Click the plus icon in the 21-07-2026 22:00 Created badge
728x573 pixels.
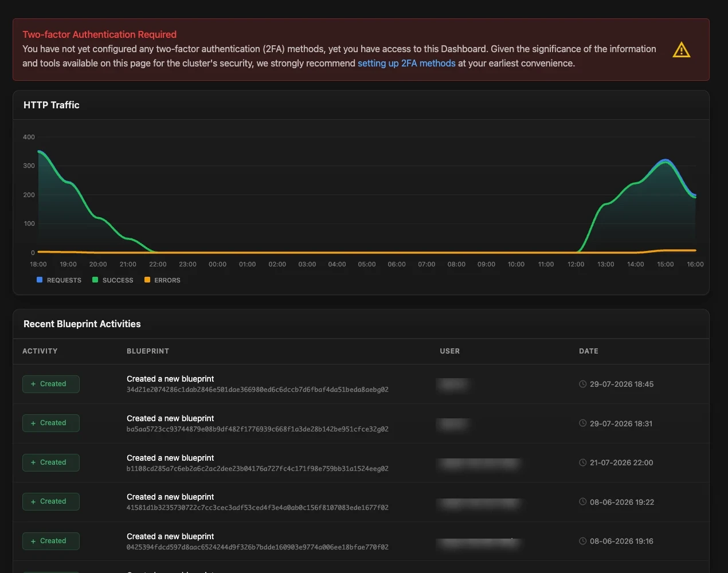click(x=33, y=462)
